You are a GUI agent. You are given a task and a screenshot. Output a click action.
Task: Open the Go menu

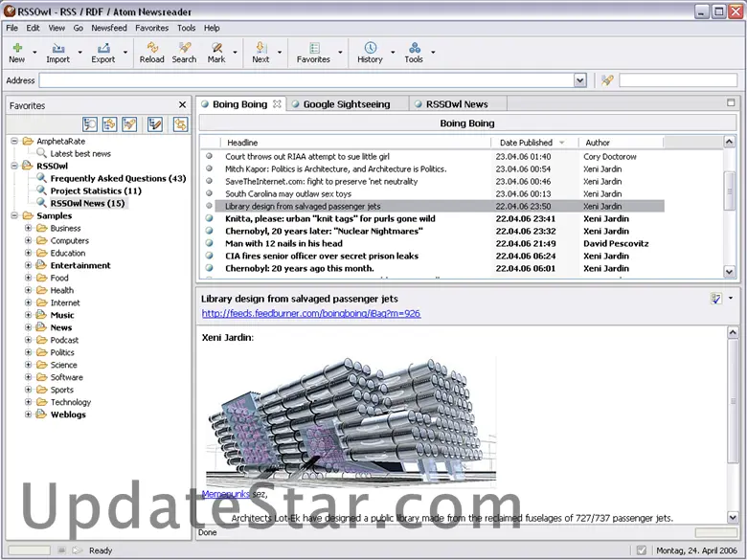click(79, 28)
